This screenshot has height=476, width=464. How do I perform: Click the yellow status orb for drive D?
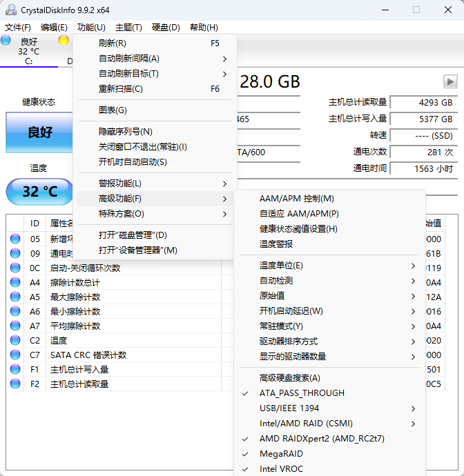click(64, 40)
